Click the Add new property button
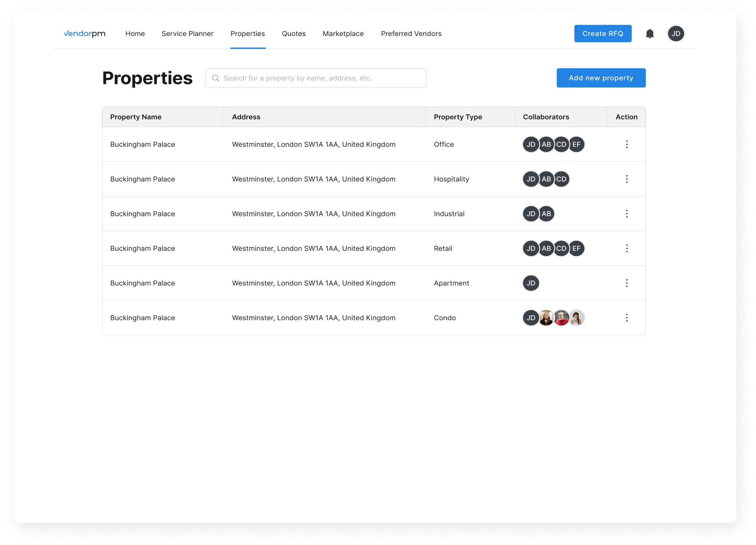 tap(601, 78)
